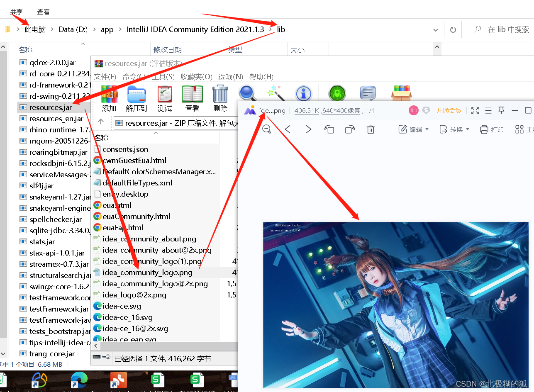Rotate image counterclockwise in viewer
The width and height of the screenshot is (534, 392).
point(329,129)
